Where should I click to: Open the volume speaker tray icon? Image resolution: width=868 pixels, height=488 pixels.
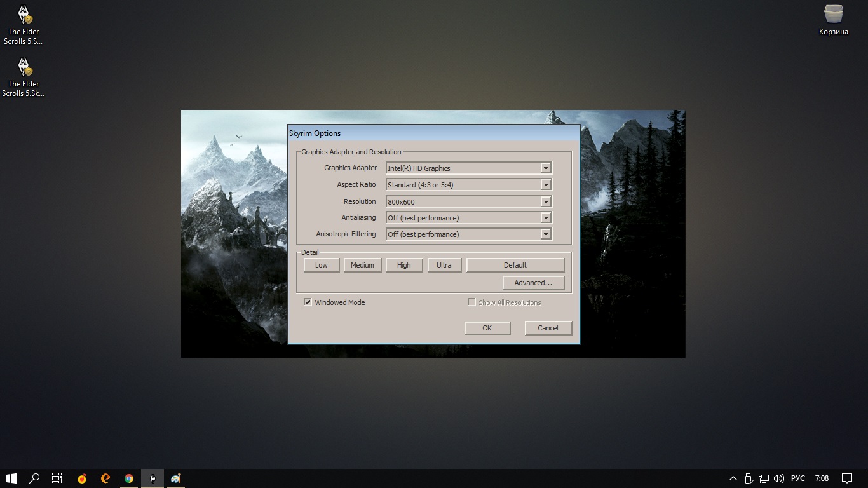pos(779,478)
